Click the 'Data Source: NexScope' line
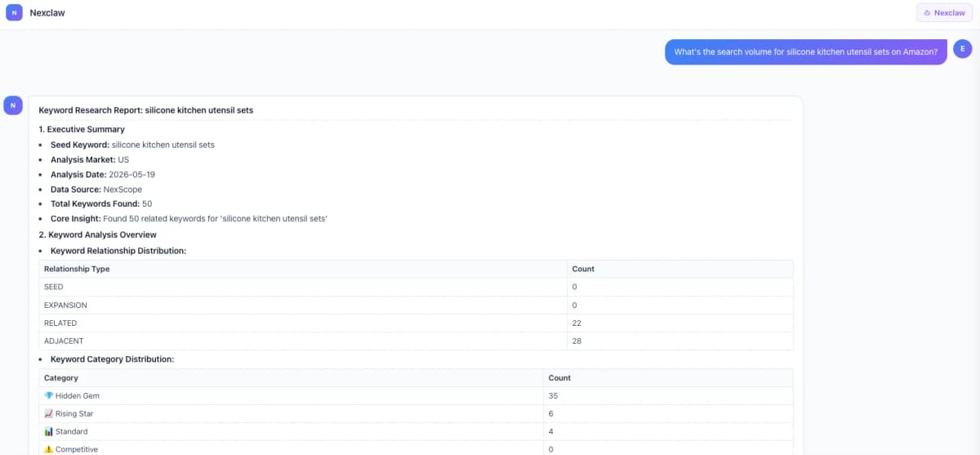The width and height of the screenshot is (980, 455). tap(96, 190)
